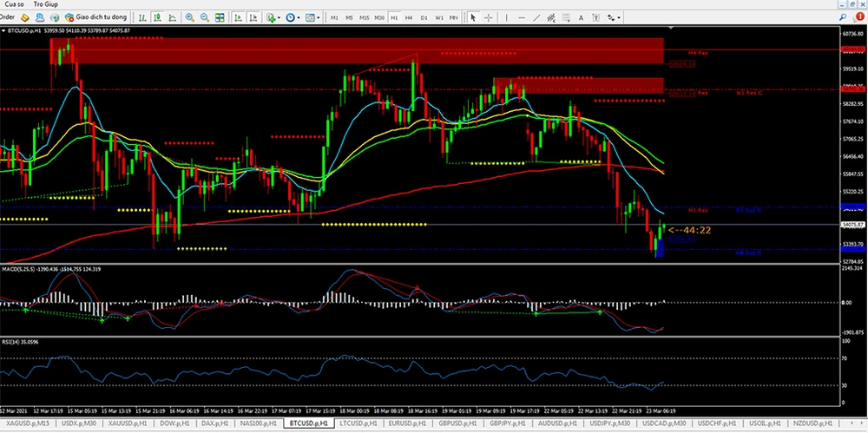The width and height of the screenshot is (868, 433).
Task: Click the Zoom In magnifier icon
Action: coord(189,17)
